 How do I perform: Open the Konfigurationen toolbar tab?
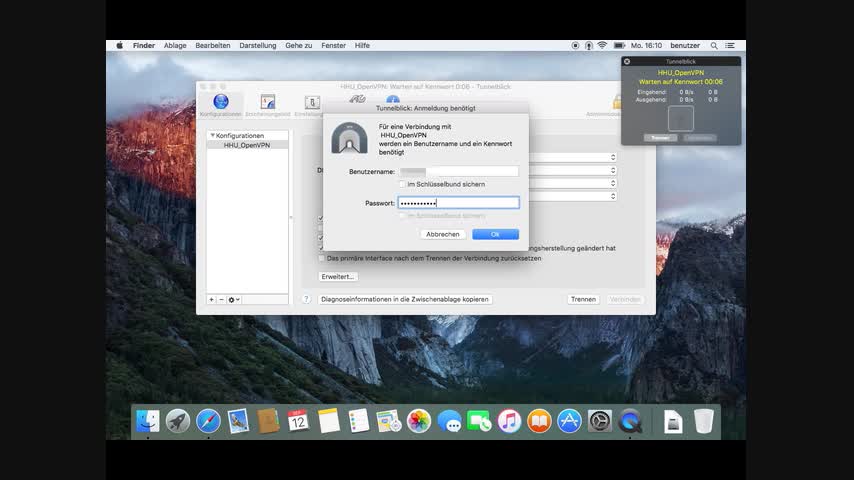(x=220, y=104)
